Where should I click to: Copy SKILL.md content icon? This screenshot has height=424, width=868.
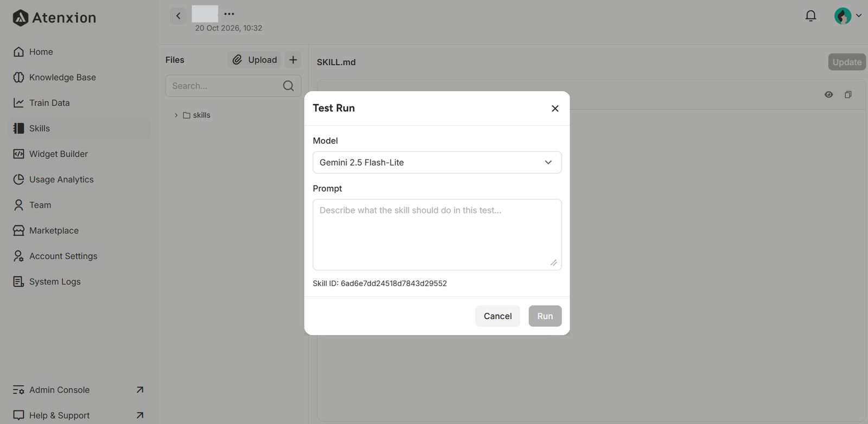click(x=848, y=94)
